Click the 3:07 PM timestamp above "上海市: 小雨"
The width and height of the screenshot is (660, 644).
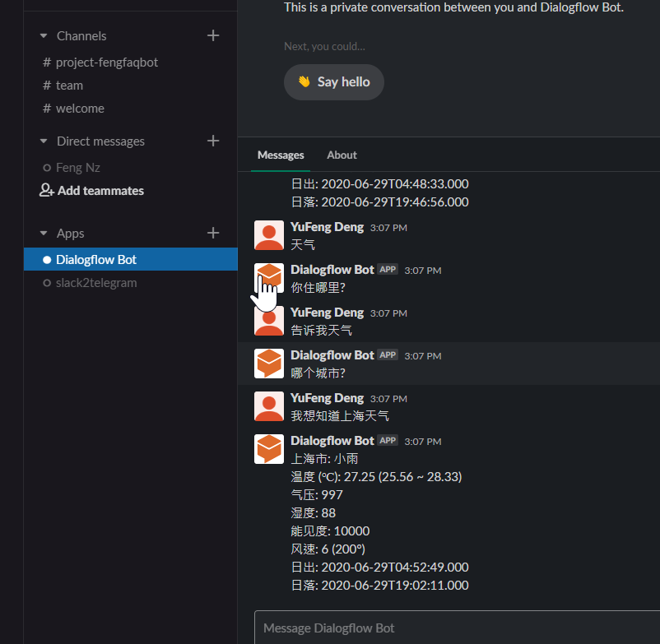pos(423,442)
